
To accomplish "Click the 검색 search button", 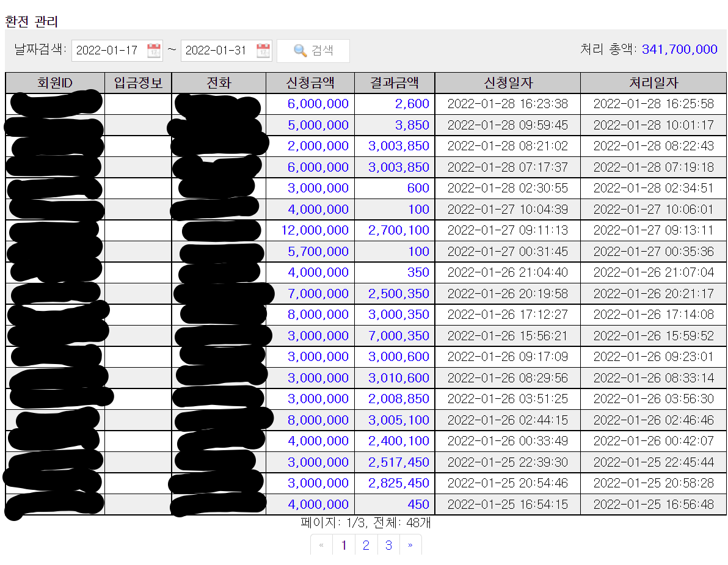I will [x=313, y=50].
